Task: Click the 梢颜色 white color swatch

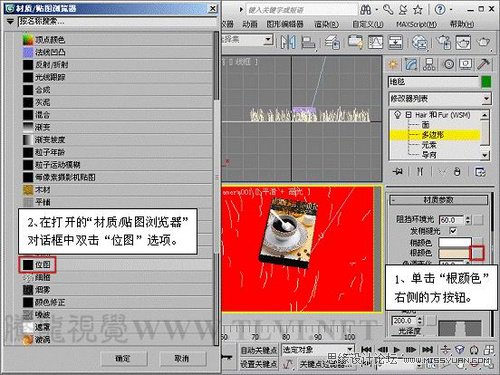Action: 455,242
